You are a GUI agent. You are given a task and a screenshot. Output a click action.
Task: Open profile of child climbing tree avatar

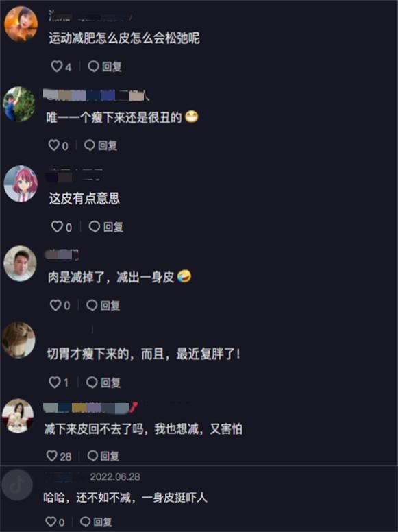click(19, 104)
